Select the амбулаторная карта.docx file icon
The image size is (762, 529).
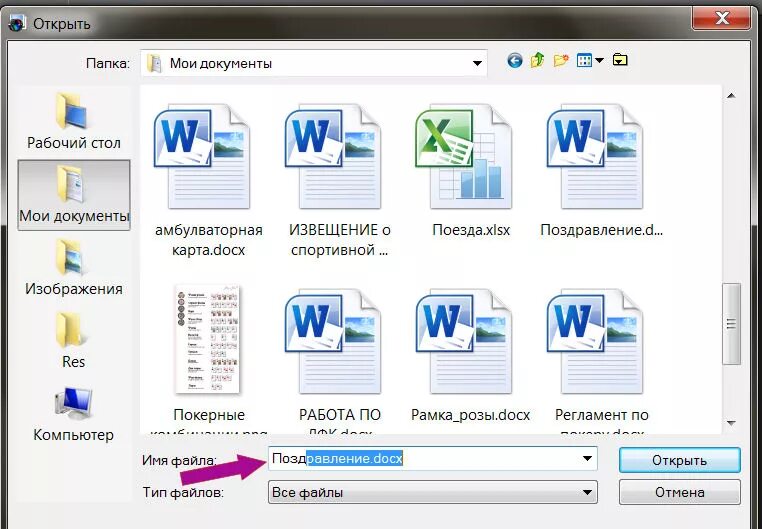[x=202, y=156]
